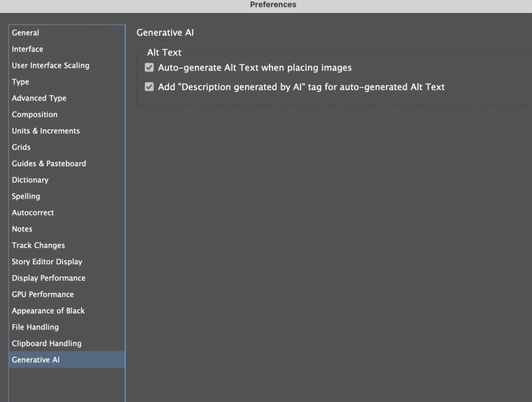Image resolution: width=532 pixels, height=402 pixels.
Task: Switch to Story Editor Display settings
Action: (47, 262)
